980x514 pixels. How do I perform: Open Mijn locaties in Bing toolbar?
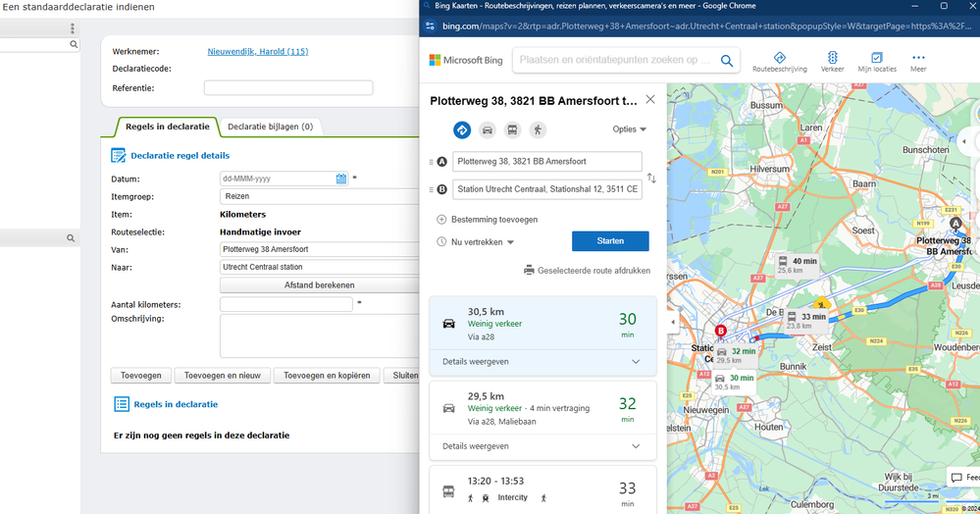tap(877, 62)
